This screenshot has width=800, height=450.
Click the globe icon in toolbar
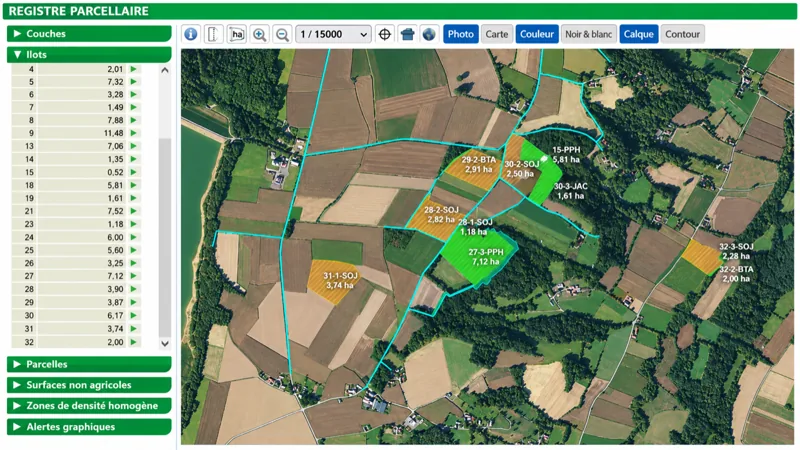tap(430, 34)
